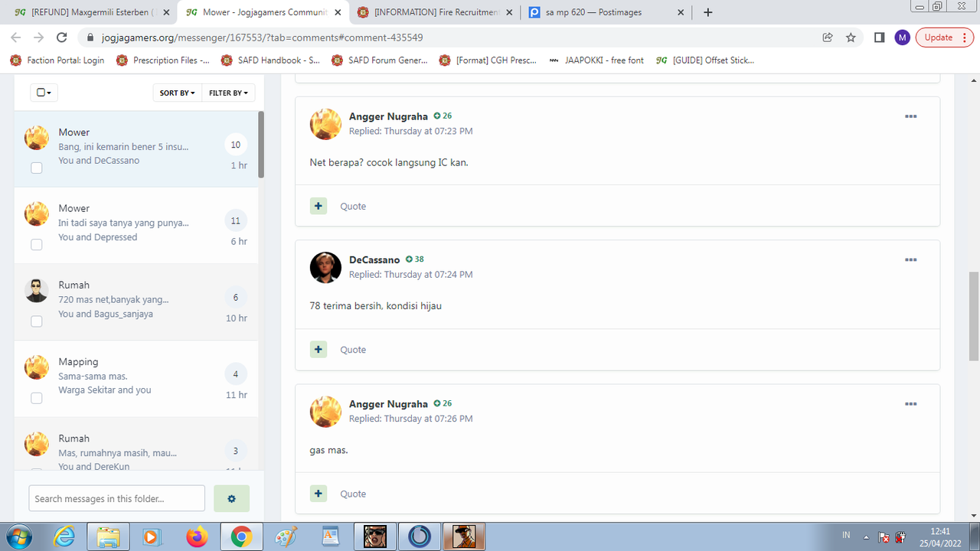Open the GUIDE Offset Sticker bookmark
Screen dimensions: 980x551
pos(706,60)
